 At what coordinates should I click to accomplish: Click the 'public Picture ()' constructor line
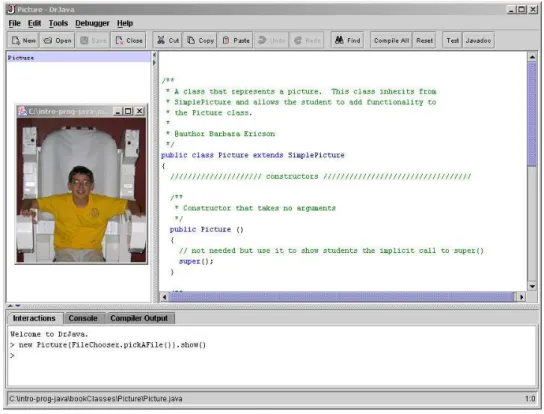206,229
